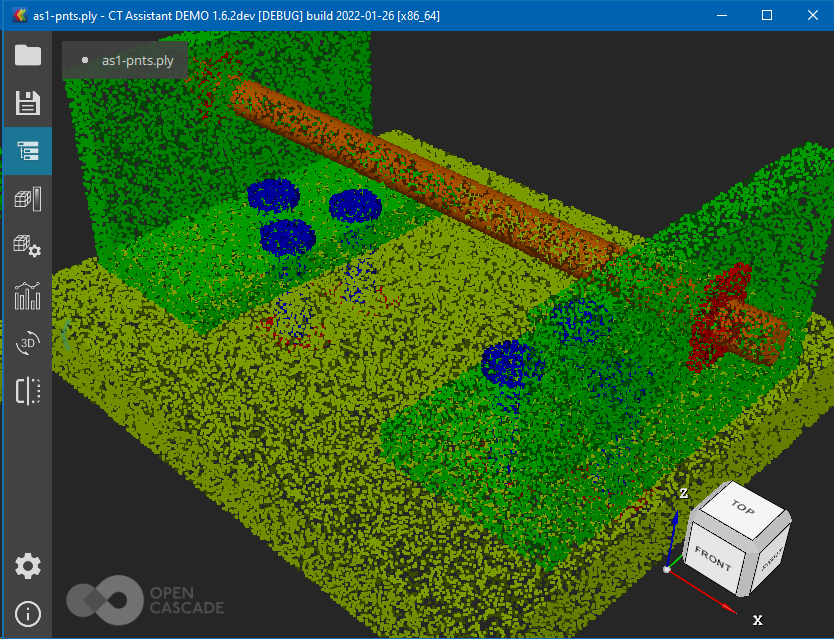The height and width of the screenshot is (639, 834).
Task: Click the 3D rotate view icon
Action: [x=27, y=343]
